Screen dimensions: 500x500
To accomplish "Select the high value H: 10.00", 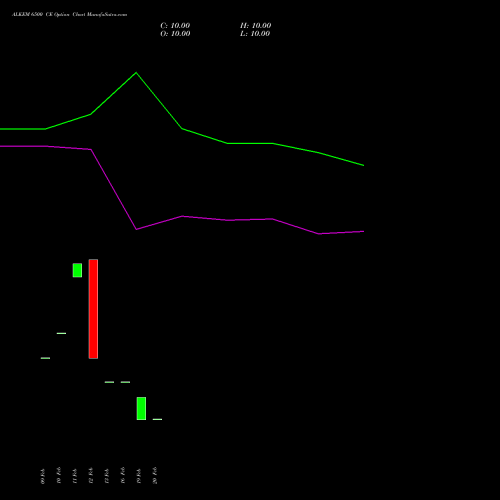I will 255,26.
